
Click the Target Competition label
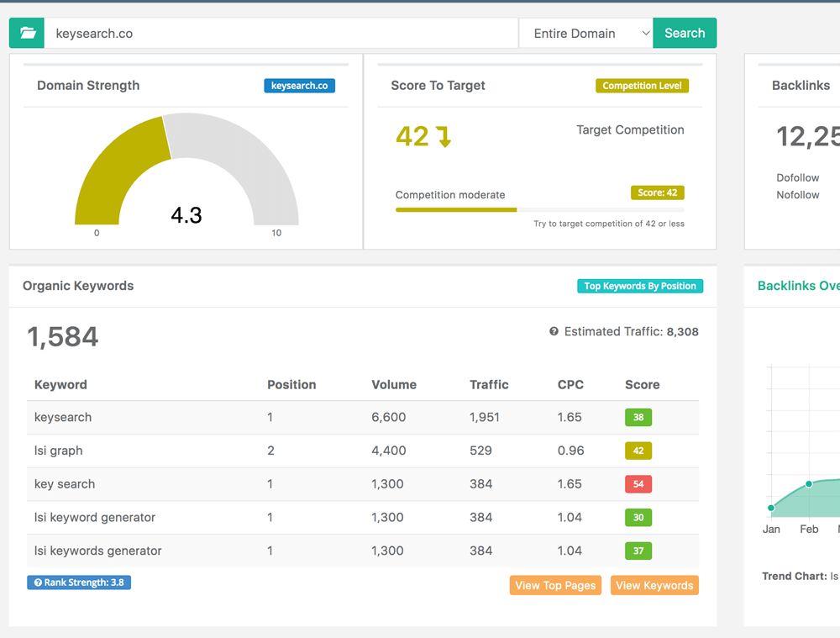(x=630, y=129)
